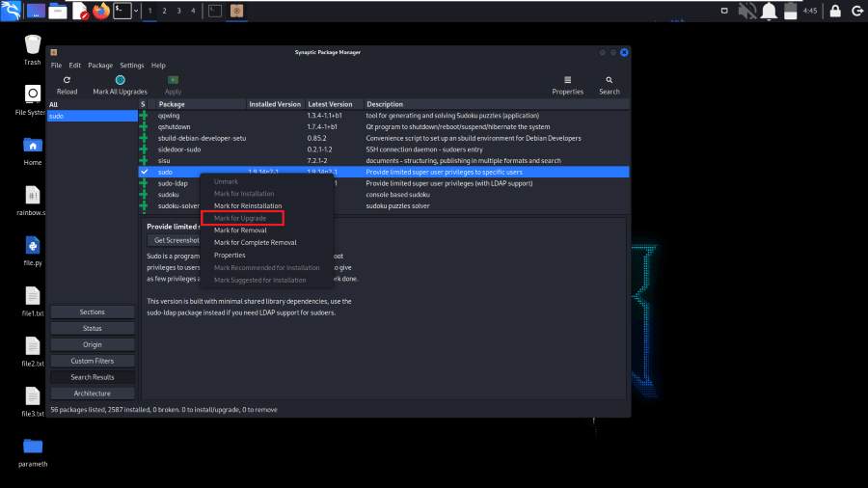Image resolution: width=868 pixels, height=488 pixels.
Task: Sort by Latest Version column header
Action: click(x=335, y=104)
